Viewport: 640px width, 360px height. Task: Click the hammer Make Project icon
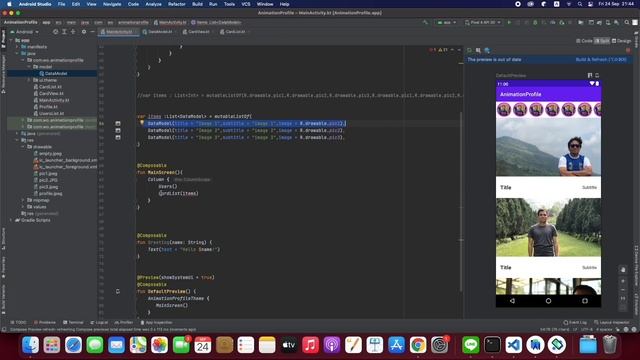426,22
